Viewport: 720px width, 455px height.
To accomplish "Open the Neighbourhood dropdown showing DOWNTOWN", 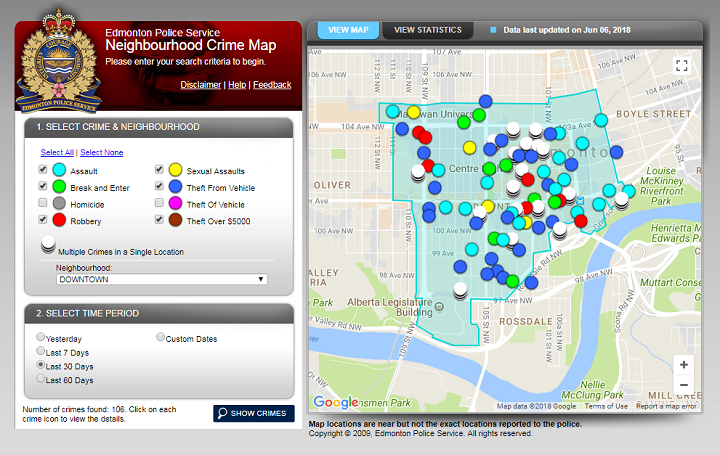I will tap(162, 279).
